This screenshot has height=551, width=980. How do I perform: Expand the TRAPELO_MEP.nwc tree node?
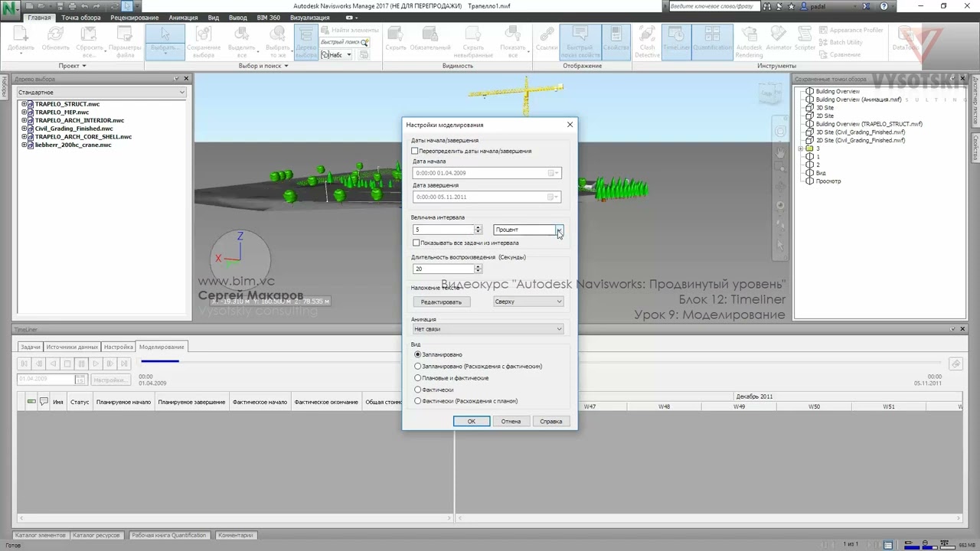point(24,112)
